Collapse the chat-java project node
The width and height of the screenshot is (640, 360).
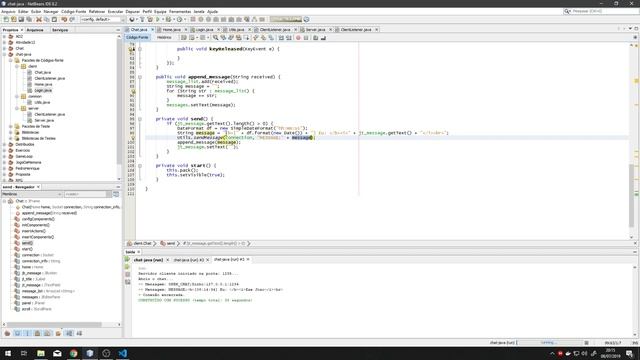click(4, 54)
